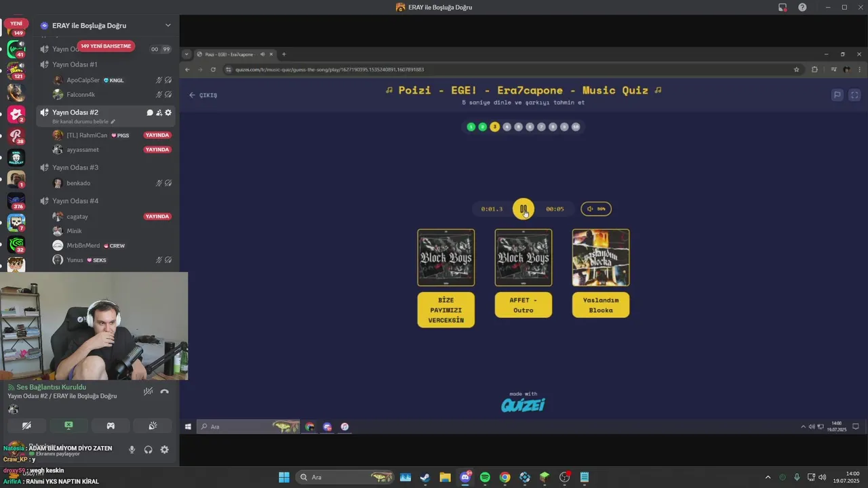Click Block Boys cover above BİZE PAYIMIZI VERCEKSİN
The image size is (868, 488).
click(x=446, y=258)
